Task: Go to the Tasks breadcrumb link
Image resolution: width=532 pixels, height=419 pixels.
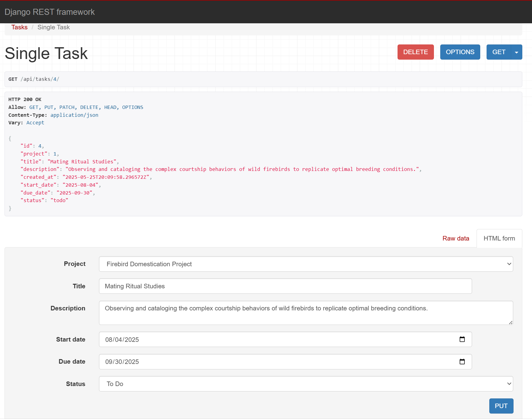Action: pos(19,27)
